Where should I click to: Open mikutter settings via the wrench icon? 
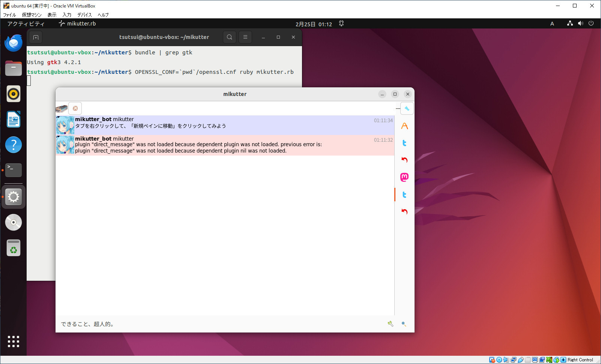tap(391, 324)
